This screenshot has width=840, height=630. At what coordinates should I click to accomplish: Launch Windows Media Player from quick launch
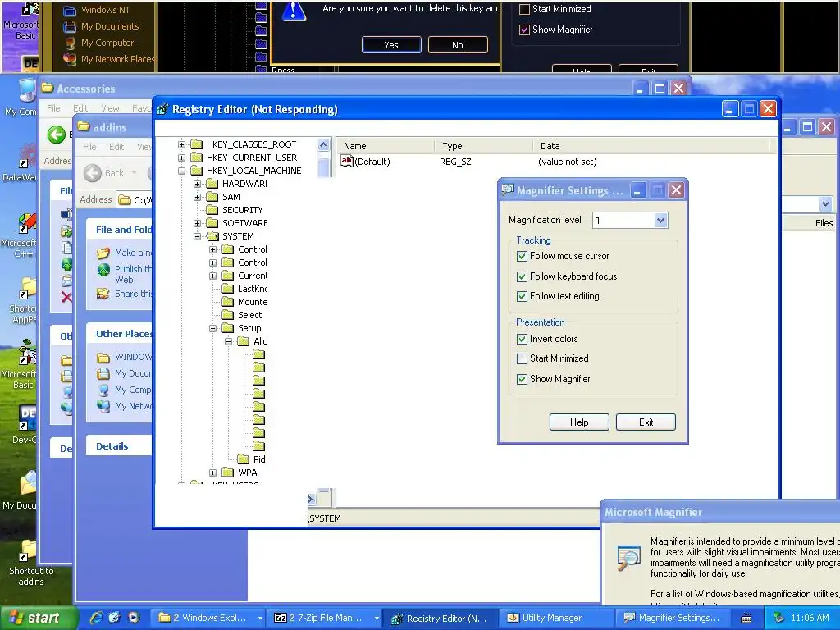(x=134, y=618)
